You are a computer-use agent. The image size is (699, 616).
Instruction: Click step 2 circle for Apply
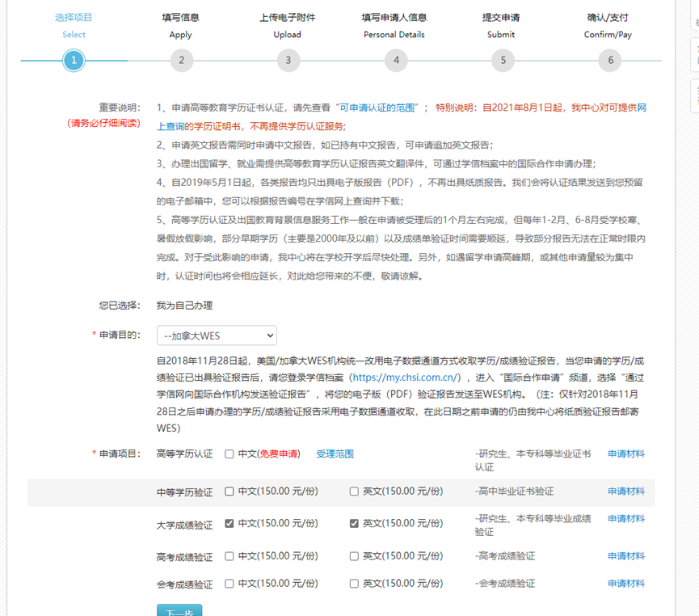point(182,60)
